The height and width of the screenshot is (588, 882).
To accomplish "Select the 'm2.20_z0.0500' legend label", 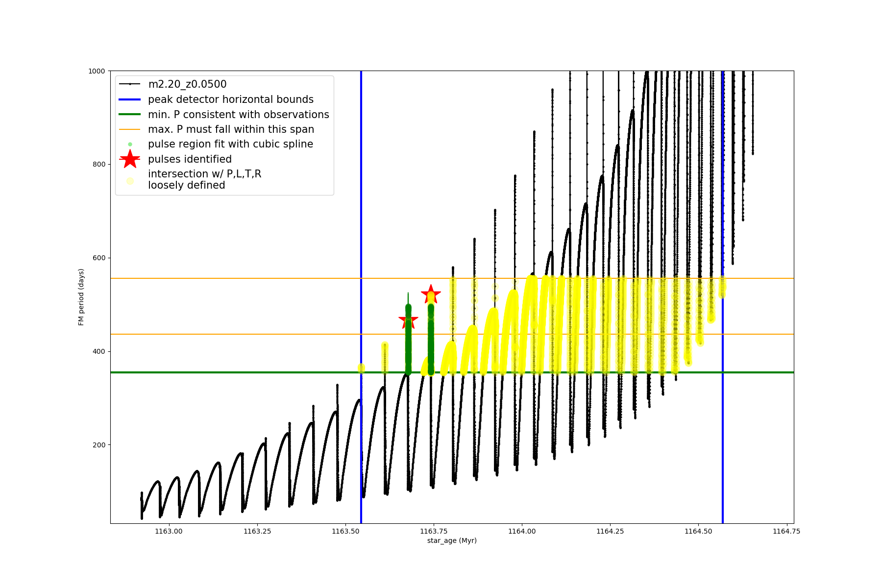I will click(187, 84).
